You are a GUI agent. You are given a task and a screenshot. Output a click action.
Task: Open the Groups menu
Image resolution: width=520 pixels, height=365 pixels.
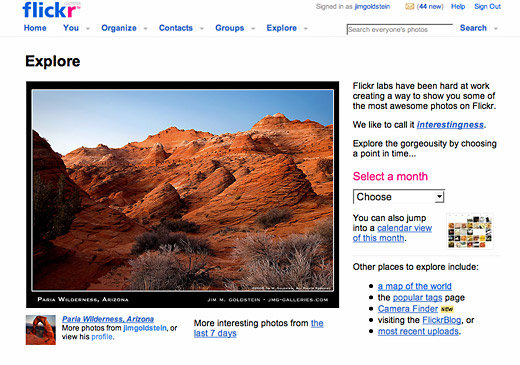click(230, 28)
